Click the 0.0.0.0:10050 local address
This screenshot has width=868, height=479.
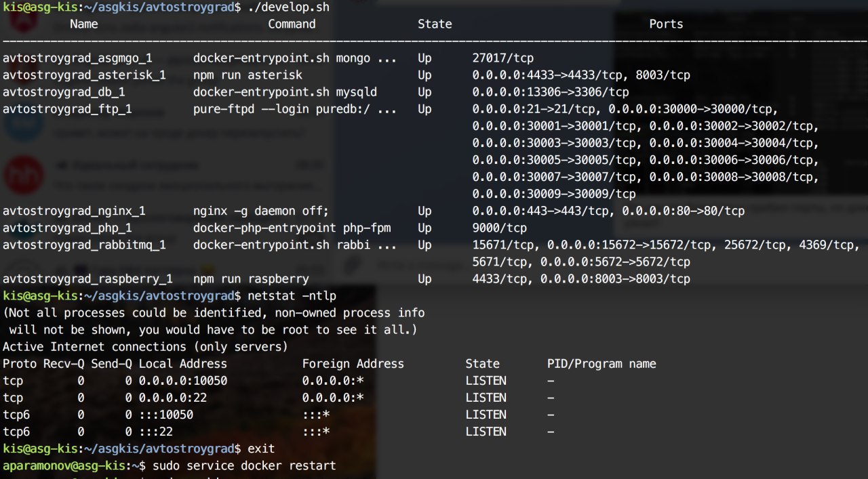(183, 381)
